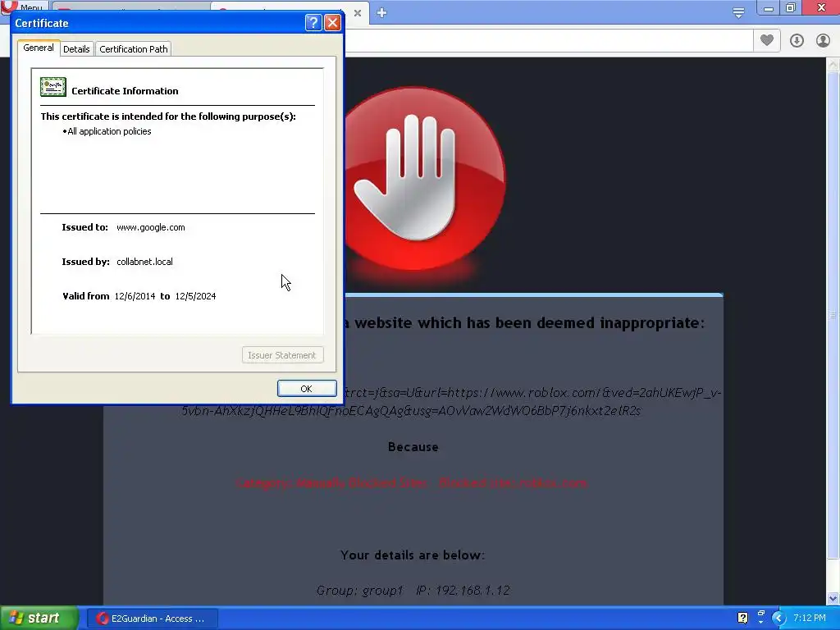Image resolution: width=840 pixels, height=630 pixels.
Task: Click the 'collabnet.local' issuer name
Action: tap(144, 262)
